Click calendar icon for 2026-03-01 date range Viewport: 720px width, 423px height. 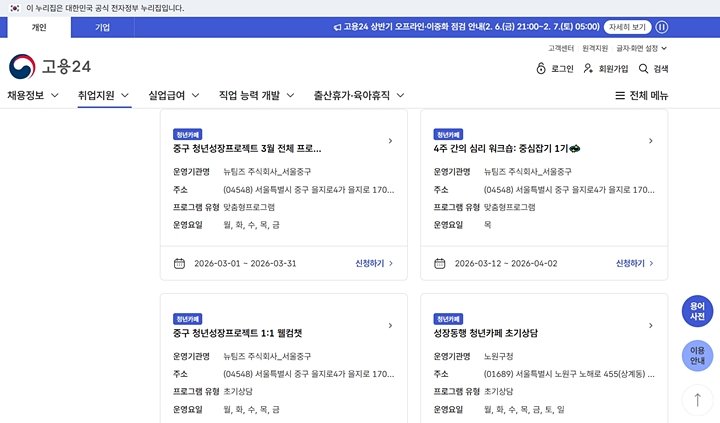179,264
